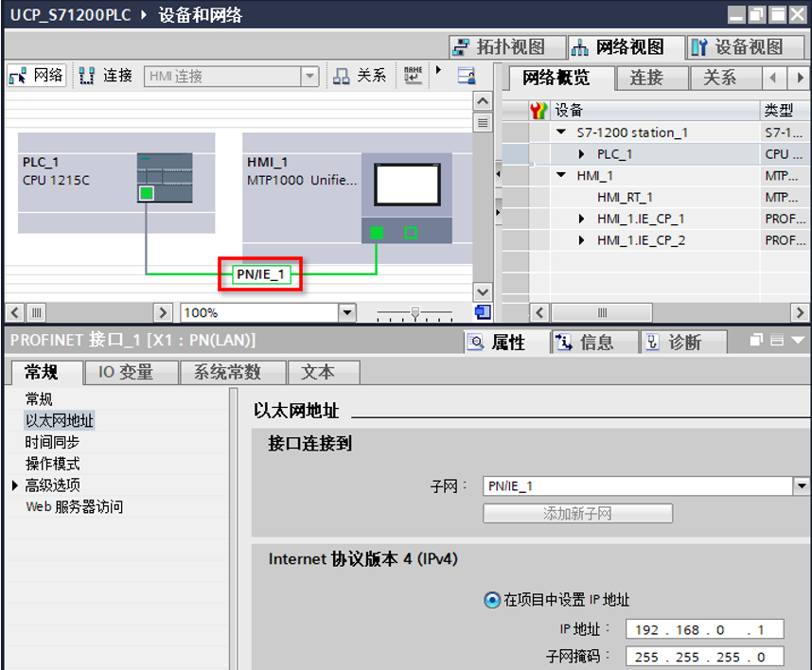Image resolution: width=812 pixels, height=670 pixels.
Task: Click HMI_1's second unconnected Ethernet port
Action: coord(411,233)
